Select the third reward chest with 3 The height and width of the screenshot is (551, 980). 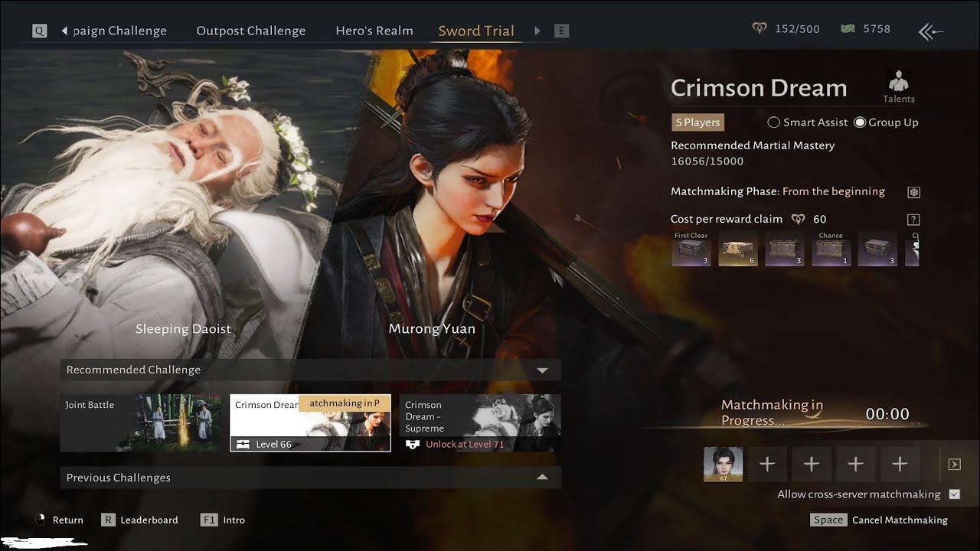coord(785,249)
